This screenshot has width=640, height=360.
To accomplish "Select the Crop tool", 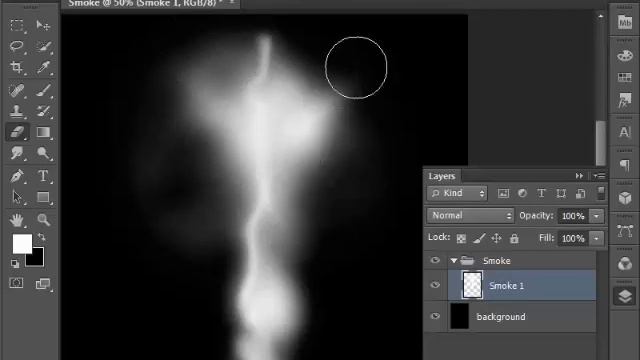I will (x=17, y=67).
